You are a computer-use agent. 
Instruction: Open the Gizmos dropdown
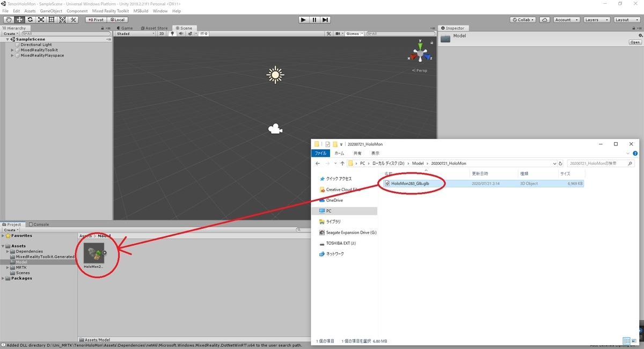coord(354,34)
